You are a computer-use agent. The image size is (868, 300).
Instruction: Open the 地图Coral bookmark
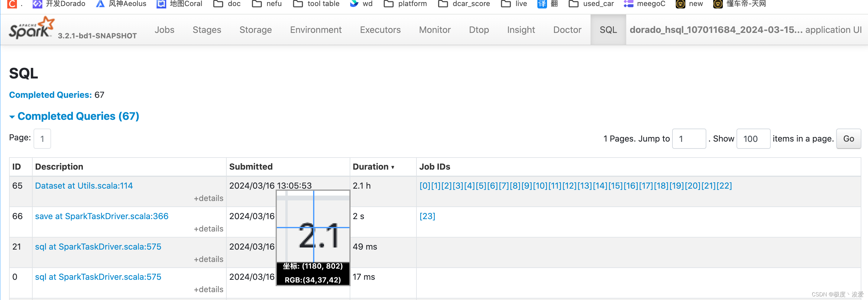pos(179,4)
